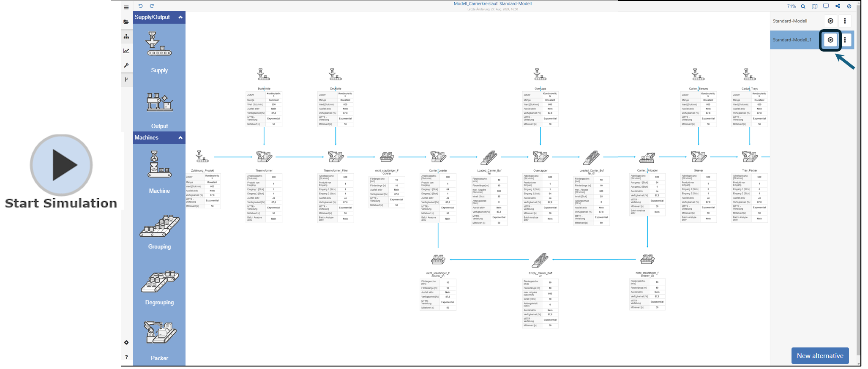Click the share icon in top bar
The image size is (868, 369).
(838, 6)
